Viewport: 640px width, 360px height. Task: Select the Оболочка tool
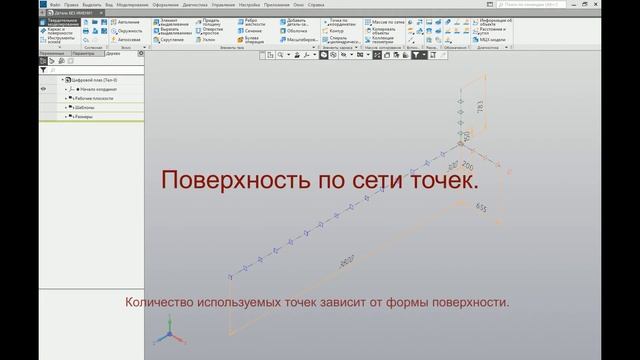pyautogui.click(x=293, y=31)
